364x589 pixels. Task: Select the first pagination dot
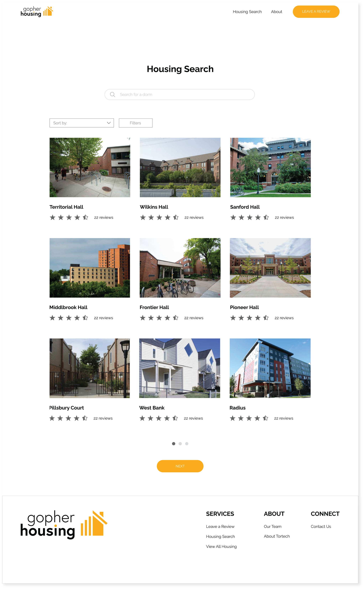(x=174, y=444)
